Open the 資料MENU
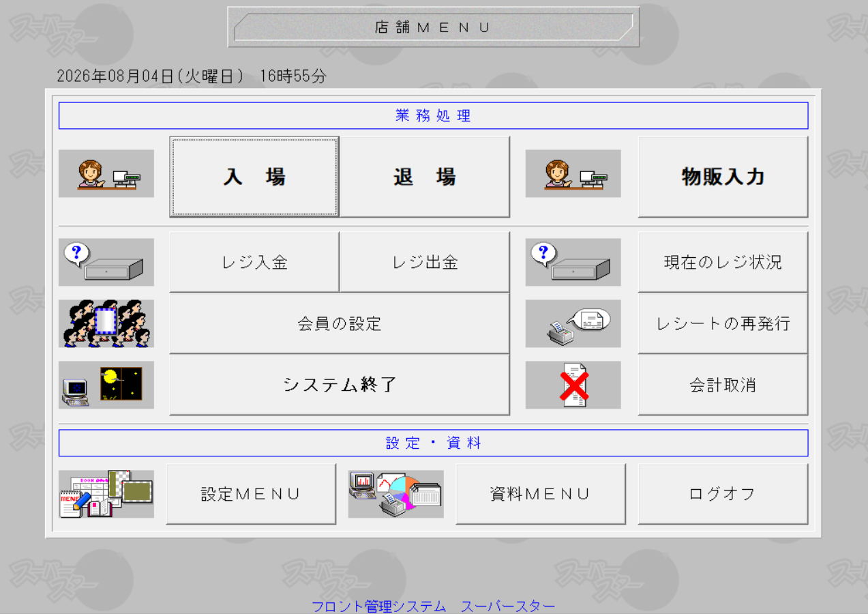868x614 pixels. point(541,494)
